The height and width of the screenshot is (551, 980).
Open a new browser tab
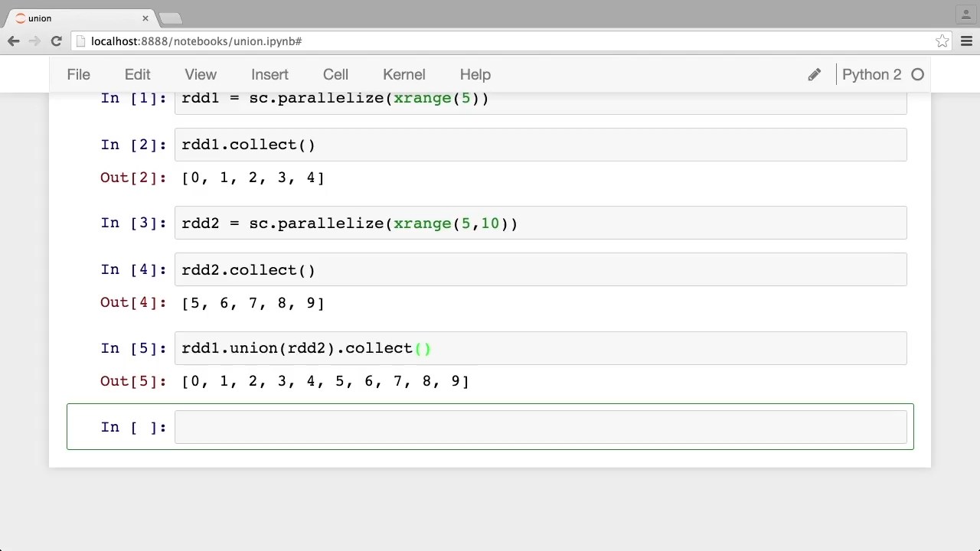tap(170, 18)
